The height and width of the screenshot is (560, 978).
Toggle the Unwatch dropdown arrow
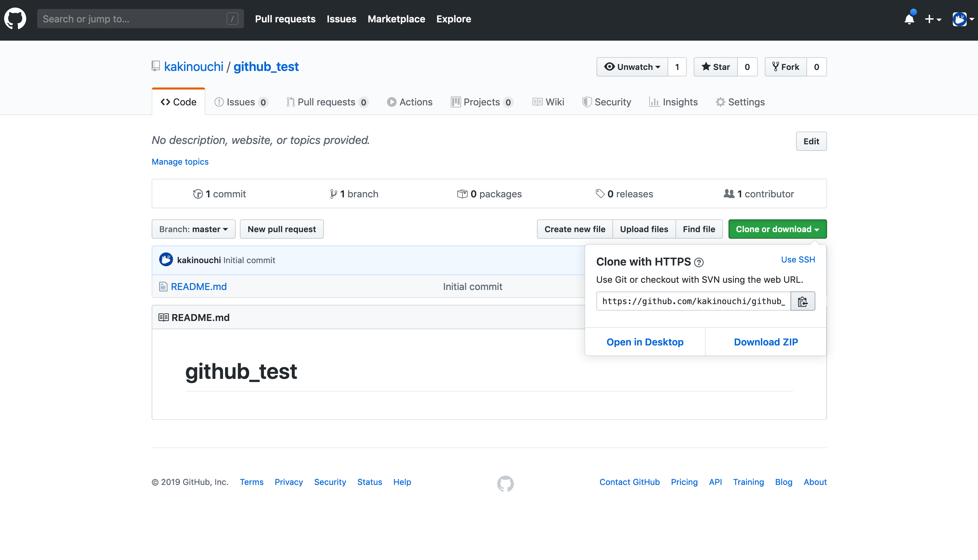pyautogui.click(x=657, y=67)
